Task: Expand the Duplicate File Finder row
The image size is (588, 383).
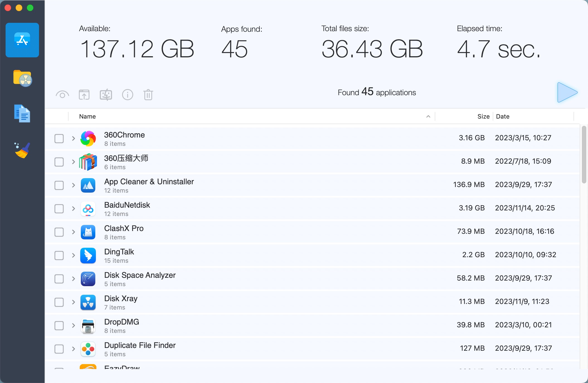Action: coord(73,349)
